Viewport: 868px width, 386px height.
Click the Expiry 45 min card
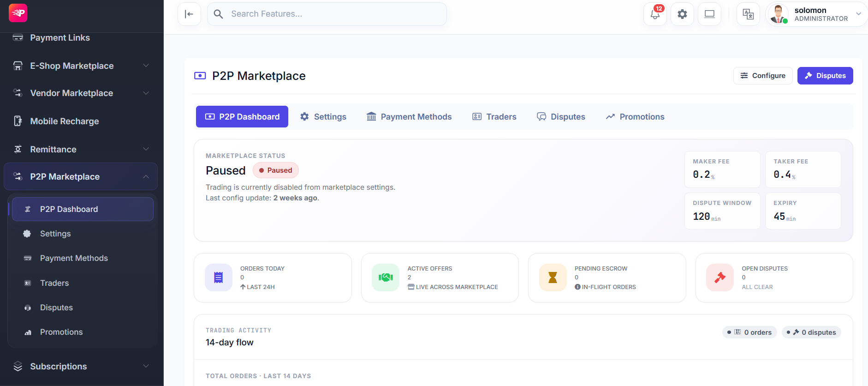803,211
